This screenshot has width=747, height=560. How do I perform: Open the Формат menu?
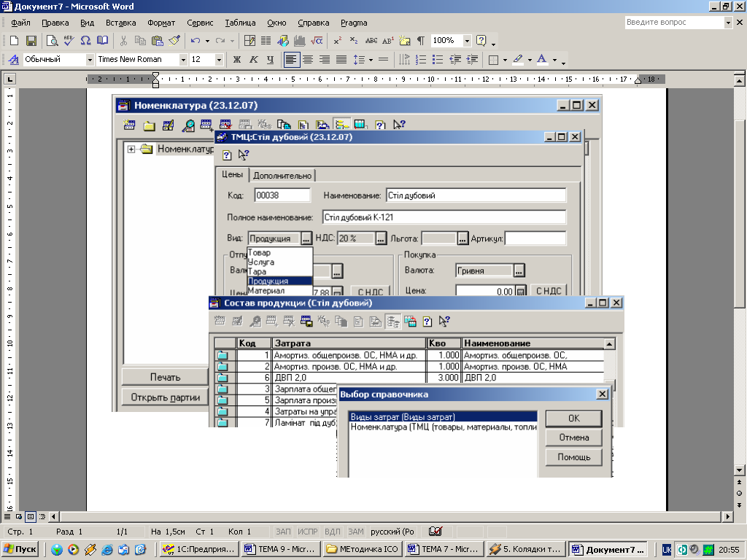click(x=161, y=23)
